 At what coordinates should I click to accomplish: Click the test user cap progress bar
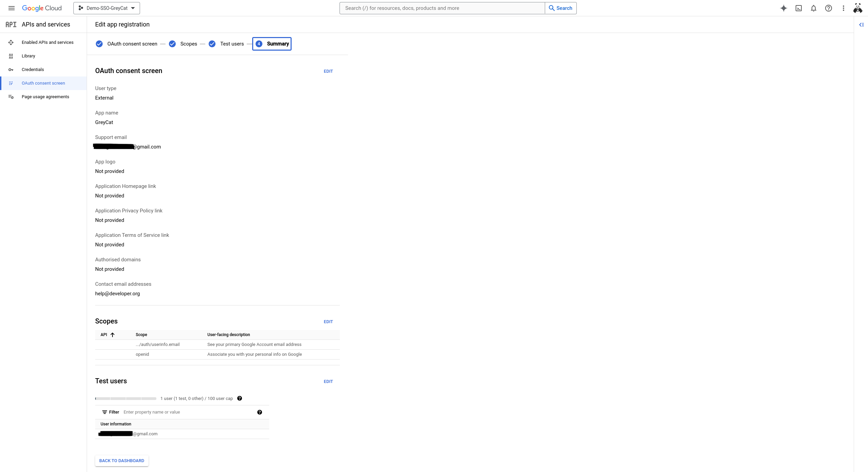tap(126, 398)
